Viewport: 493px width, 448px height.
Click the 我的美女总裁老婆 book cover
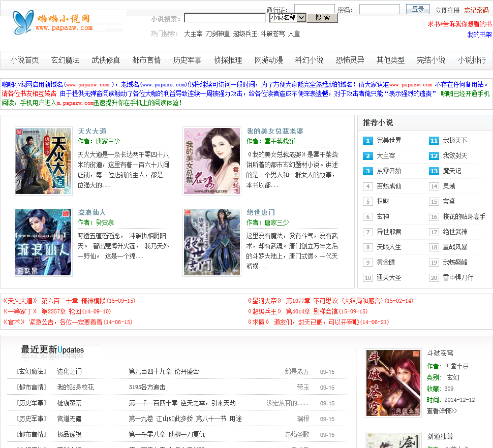coord(211,161)
